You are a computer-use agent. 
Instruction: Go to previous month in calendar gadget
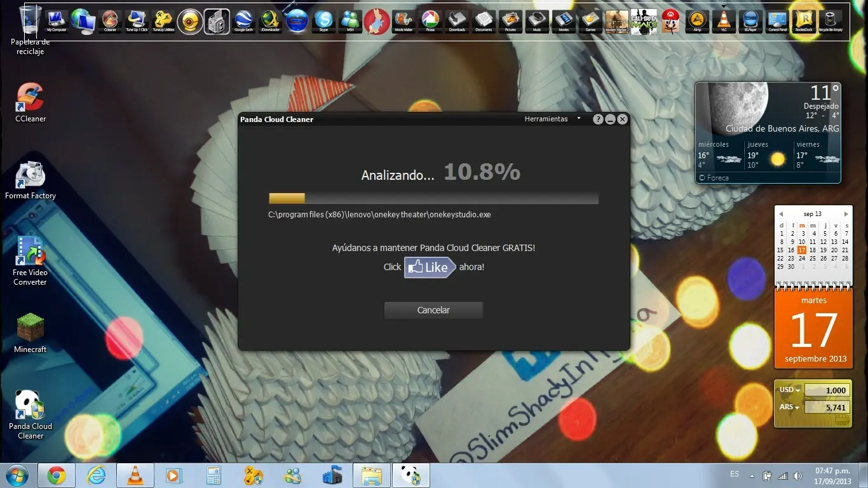coord(781,214)
